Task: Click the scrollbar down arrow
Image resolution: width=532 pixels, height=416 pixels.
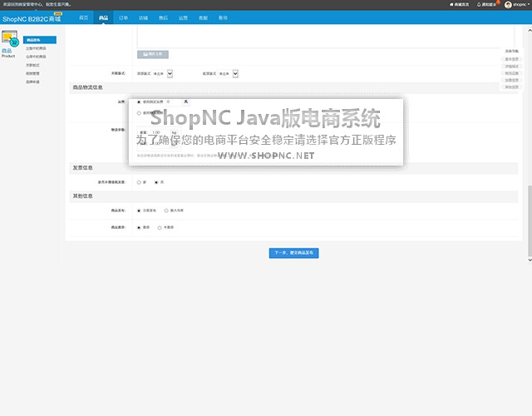Action: (530, 260)
